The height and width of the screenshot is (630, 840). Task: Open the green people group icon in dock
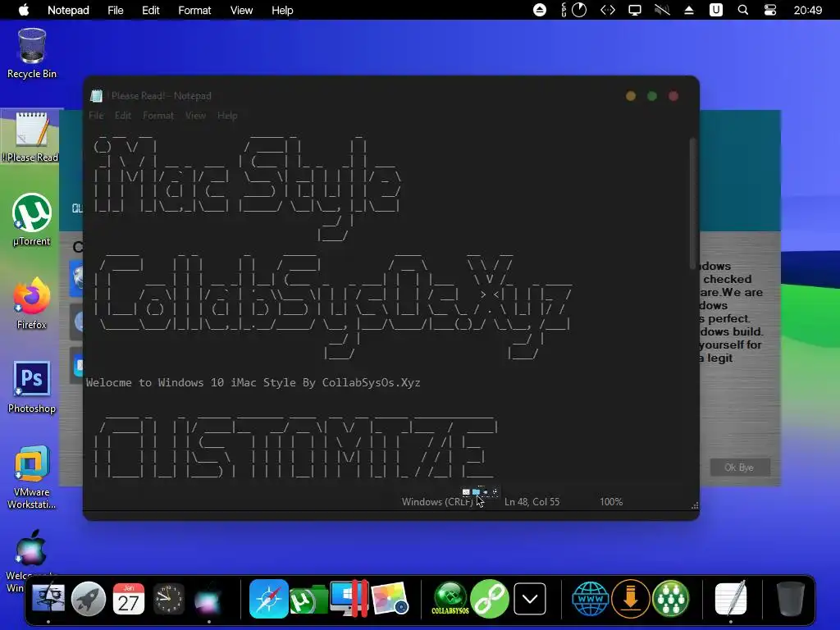670,598
